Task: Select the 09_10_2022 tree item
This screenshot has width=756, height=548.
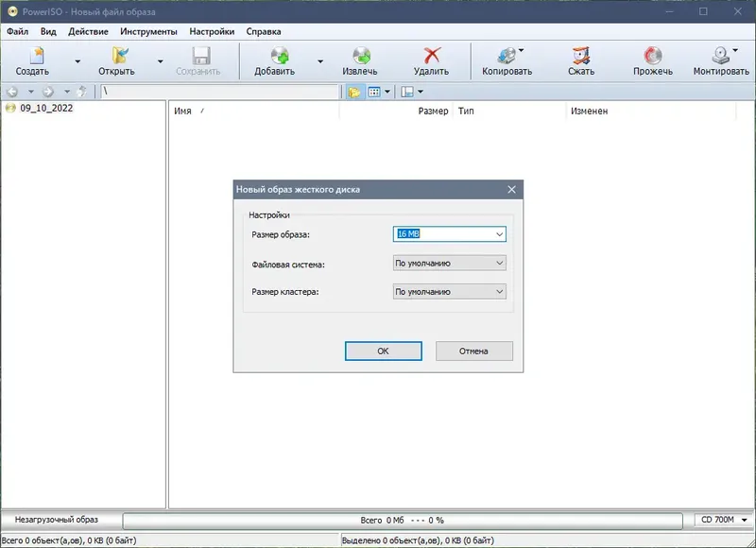Action: 46,108
